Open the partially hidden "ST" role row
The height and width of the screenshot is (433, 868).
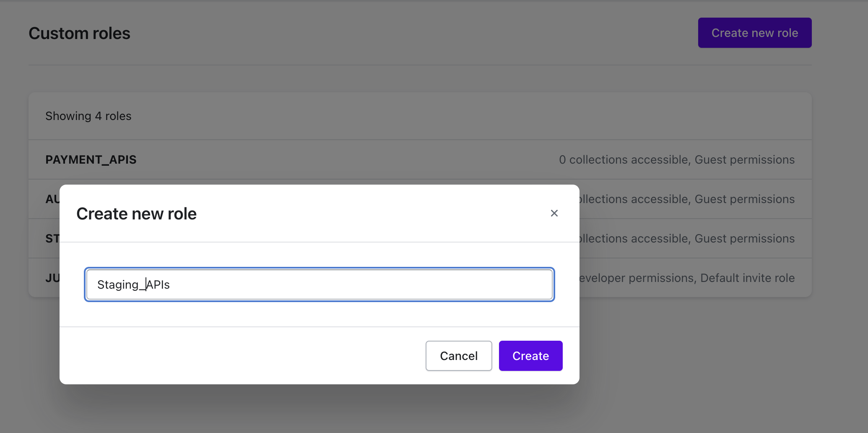[52, 238]
